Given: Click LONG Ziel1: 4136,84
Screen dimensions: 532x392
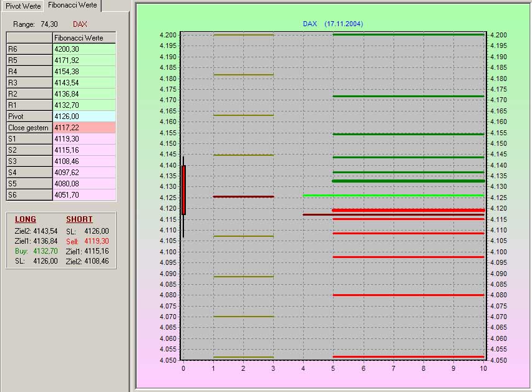Looking at the screenshot, I should [x=36, y=241].
